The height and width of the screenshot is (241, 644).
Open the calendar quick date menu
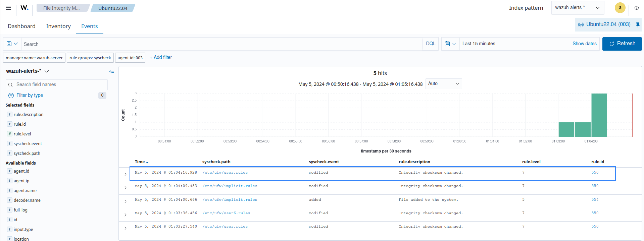[450, 44]
